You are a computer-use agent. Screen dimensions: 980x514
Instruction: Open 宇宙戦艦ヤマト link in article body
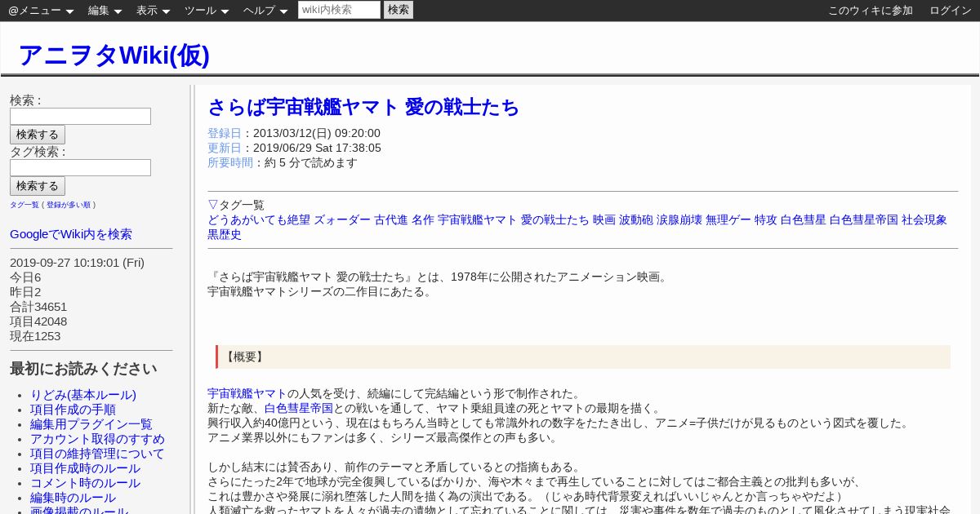pyautogui.click(x=247, y=393)
